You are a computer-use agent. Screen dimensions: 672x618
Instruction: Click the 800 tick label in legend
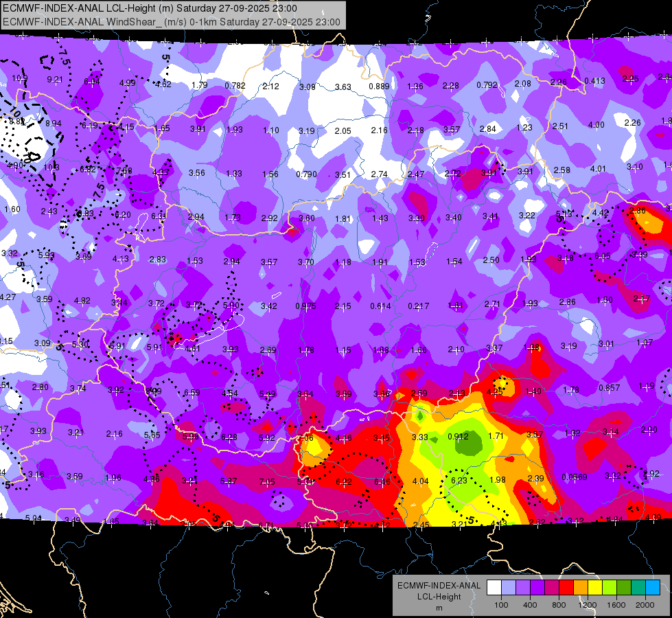(559, 605)
